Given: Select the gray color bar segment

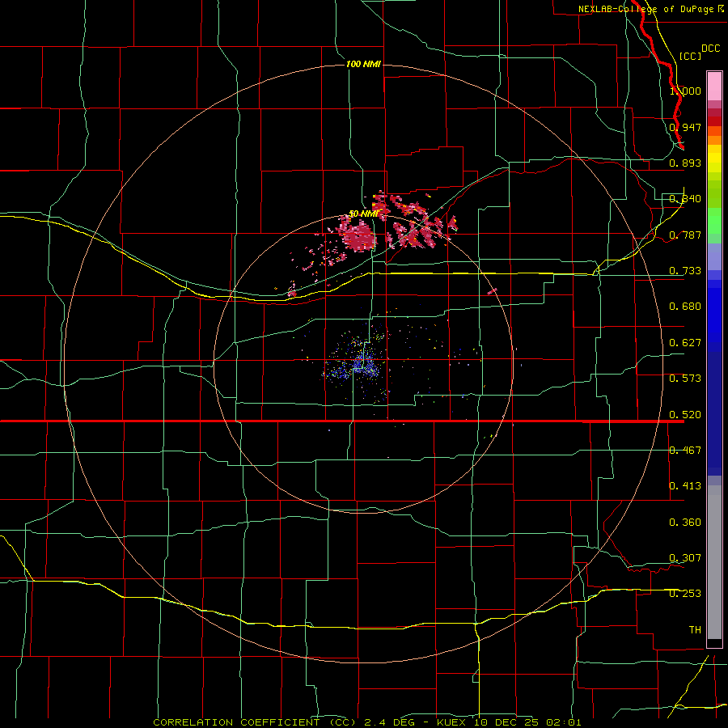Looking at the screenshot, I should point(714,562).
